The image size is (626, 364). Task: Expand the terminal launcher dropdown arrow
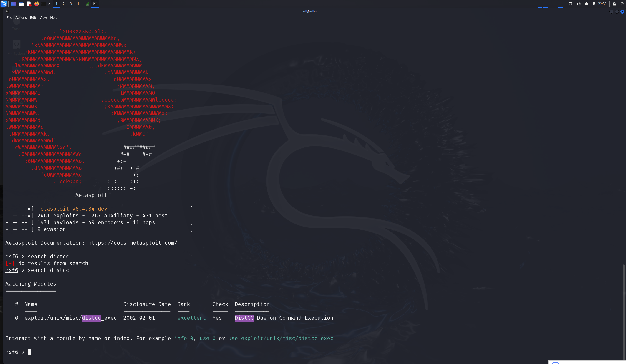49,4
